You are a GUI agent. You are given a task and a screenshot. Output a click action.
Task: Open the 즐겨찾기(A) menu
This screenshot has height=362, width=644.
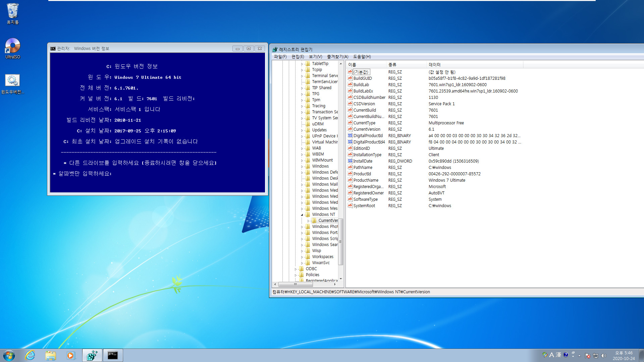[x=338, y=57]
